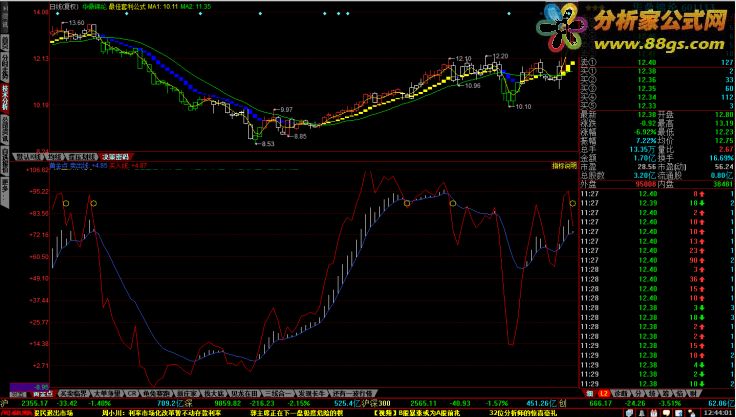The image size is (736, 417).
Task: Click the 12.10 price label
Action: point(463,59)
